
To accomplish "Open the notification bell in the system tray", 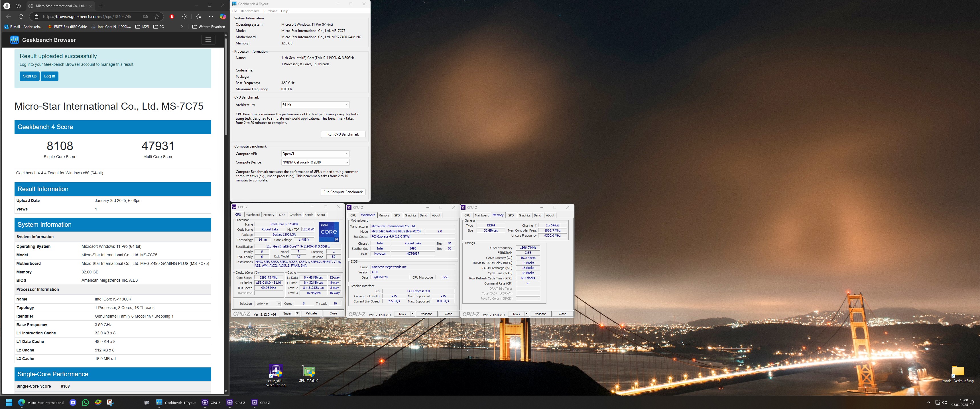I will [x=972, y=402].
